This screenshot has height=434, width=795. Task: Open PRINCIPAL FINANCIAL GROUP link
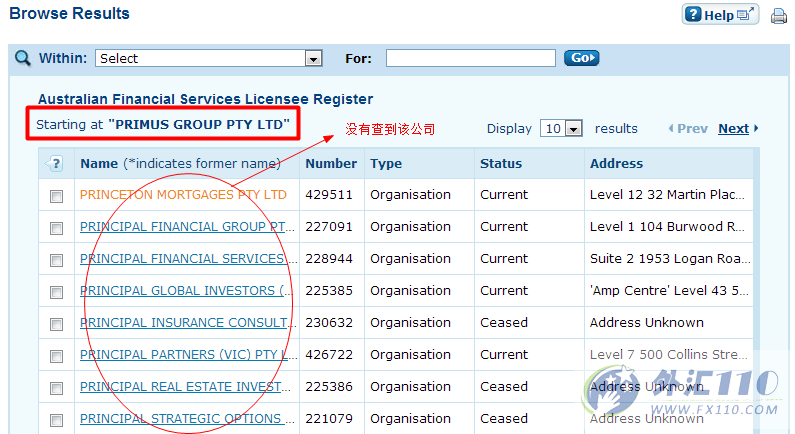click(x=187, y=227)
